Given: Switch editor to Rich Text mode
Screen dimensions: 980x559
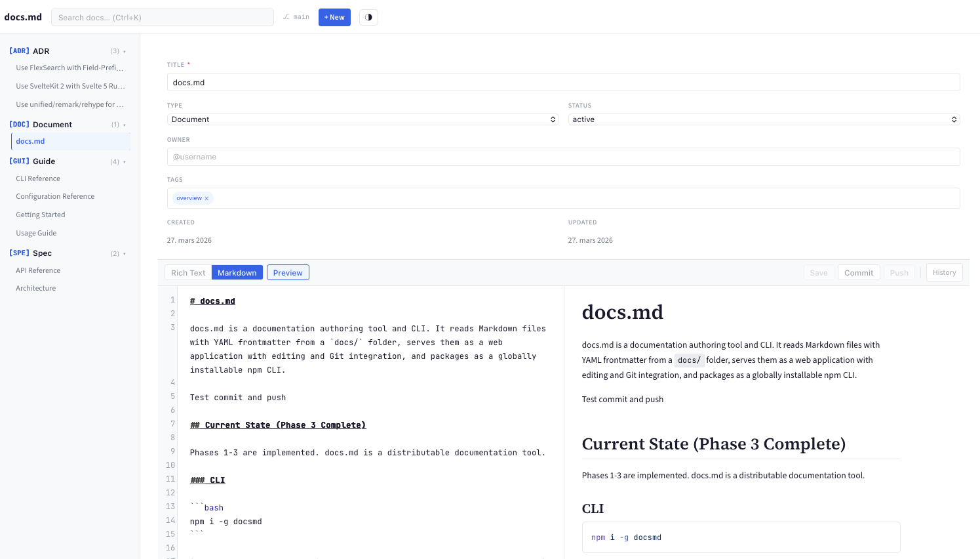Looking at the screenshot, I should coord(188,272).
